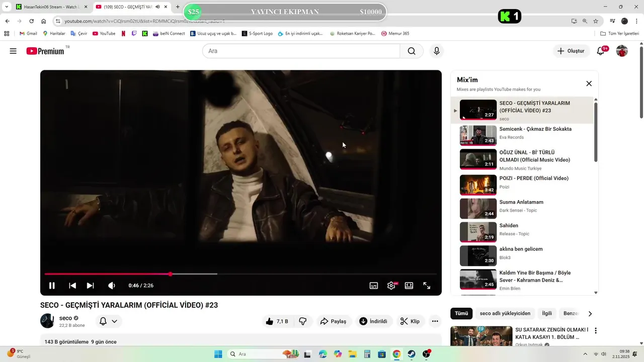
Task: Open Netflix bookmark icon
Action: point(123,34)
